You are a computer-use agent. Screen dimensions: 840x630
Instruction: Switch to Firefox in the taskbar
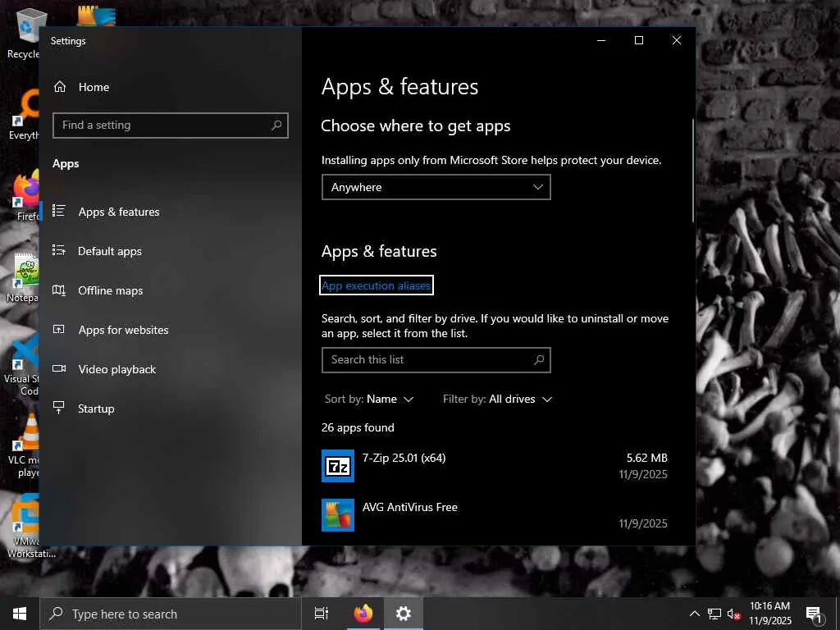click(363, 614)
